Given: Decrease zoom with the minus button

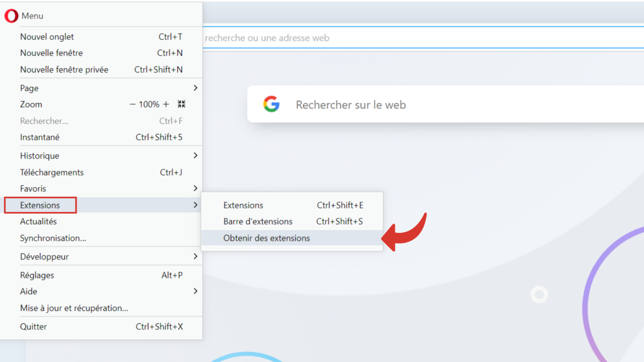Looking at the screenshot, I should point(133,105).
